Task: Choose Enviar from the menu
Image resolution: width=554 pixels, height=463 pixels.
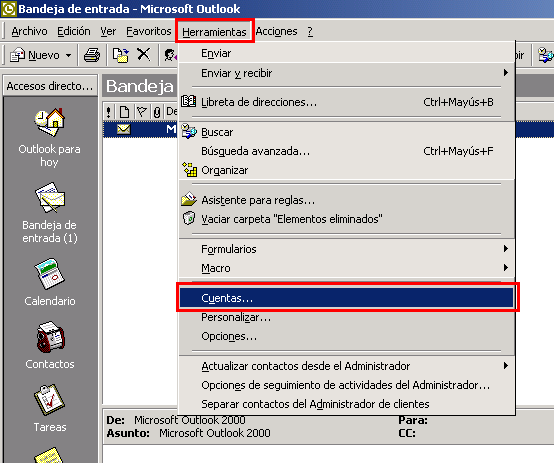Action: (346, 53)
